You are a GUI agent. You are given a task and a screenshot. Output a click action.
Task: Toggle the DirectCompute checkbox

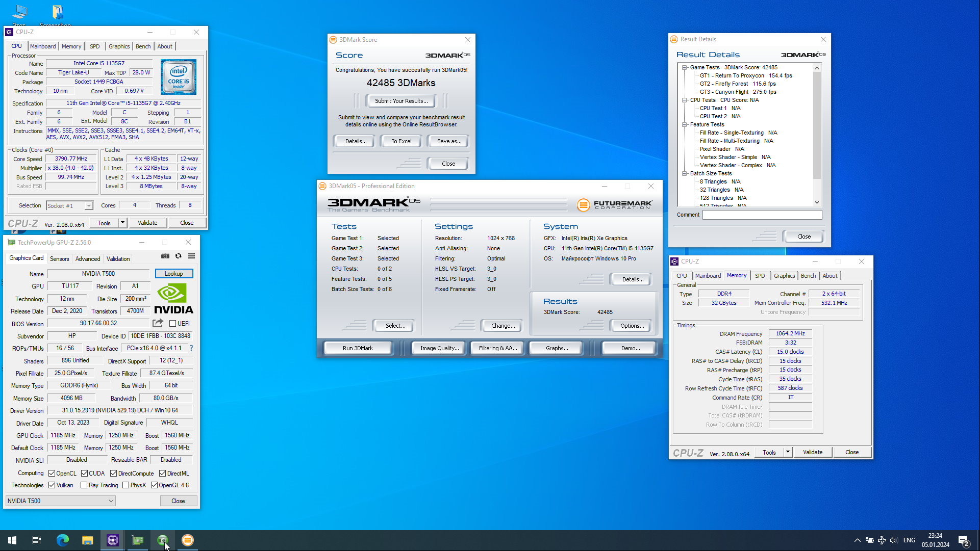pyautogui.click(x=114, y=474)
